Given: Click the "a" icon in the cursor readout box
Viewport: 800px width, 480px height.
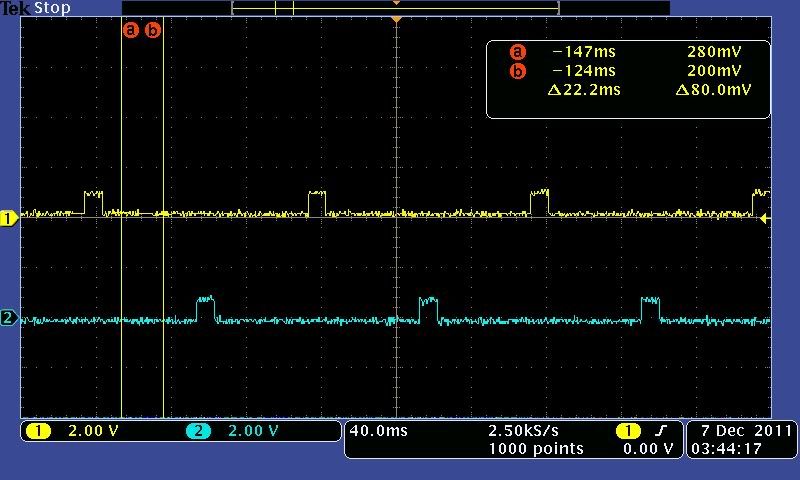Looking at the screenshot, I should point(517,52).
